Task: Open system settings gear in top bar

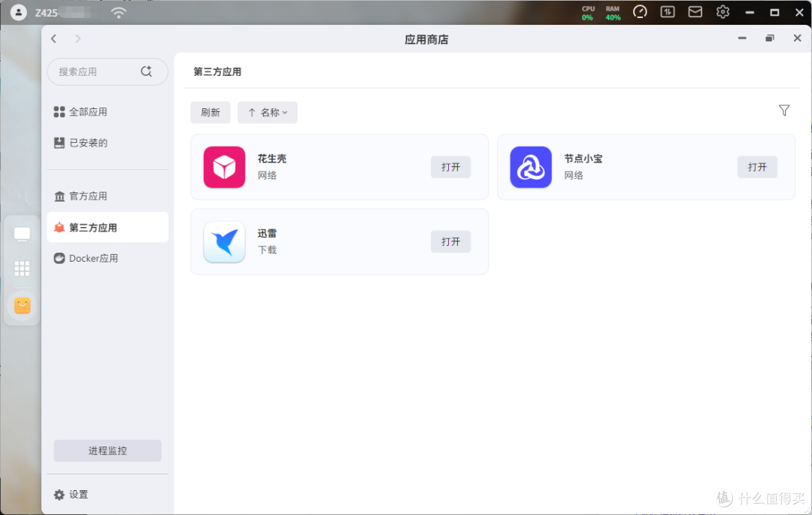Action: point(723,12)
